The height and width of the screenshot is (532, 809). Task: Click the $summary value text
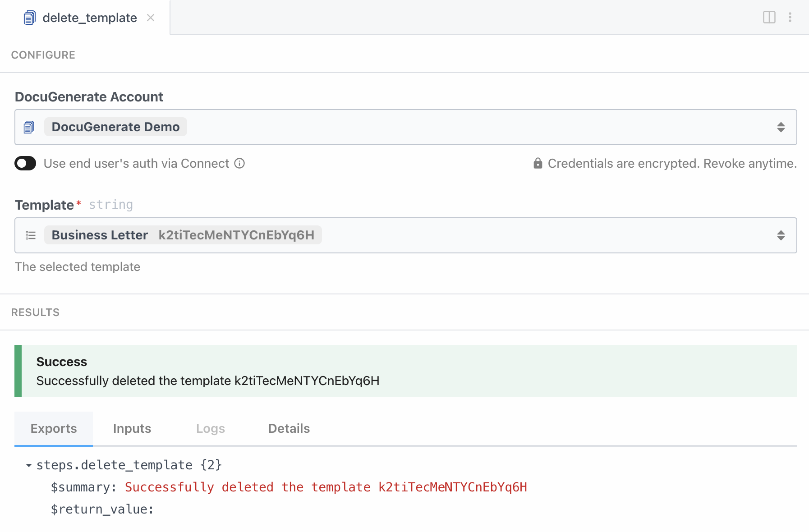tap(326, 487)
